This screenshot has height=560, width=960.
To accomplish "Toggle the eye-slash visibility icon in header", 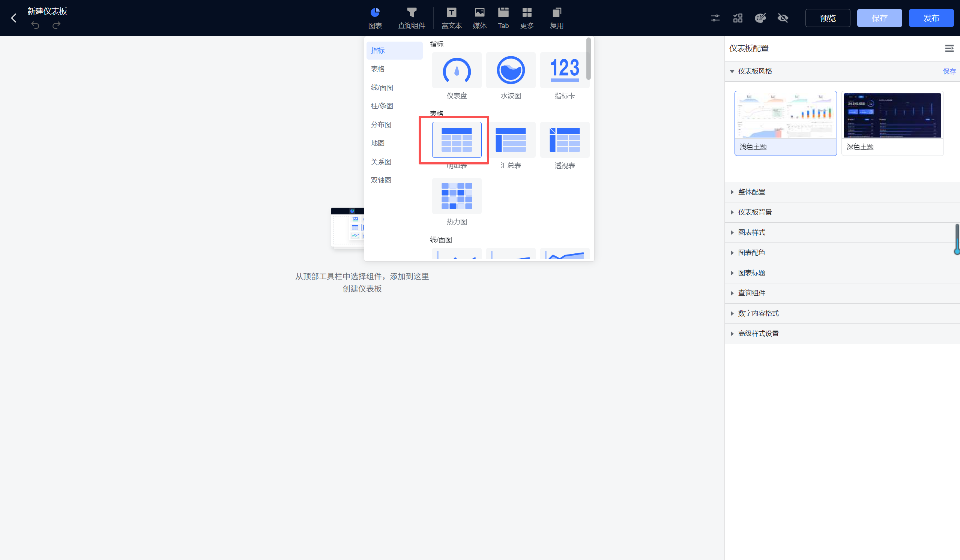I will [x=783, y=18].
